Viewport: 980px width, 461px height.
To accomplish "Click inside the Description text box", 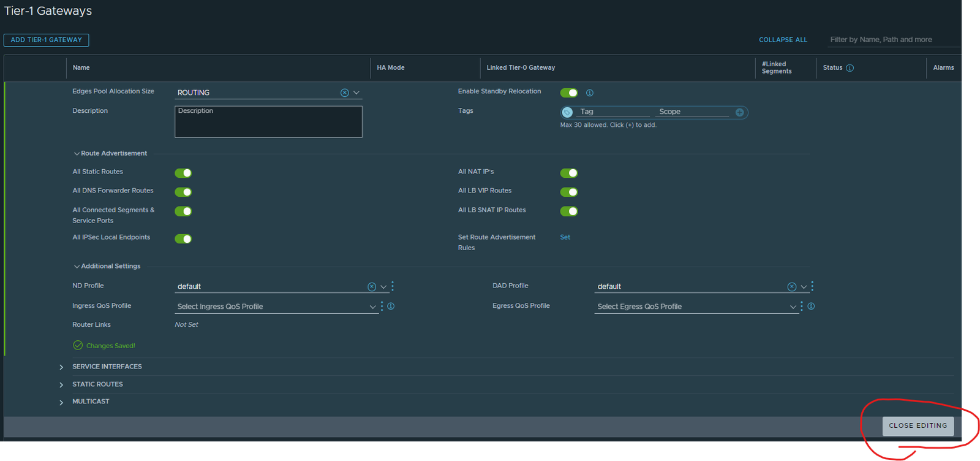I will pyautogui.click(x=268, y=121).
